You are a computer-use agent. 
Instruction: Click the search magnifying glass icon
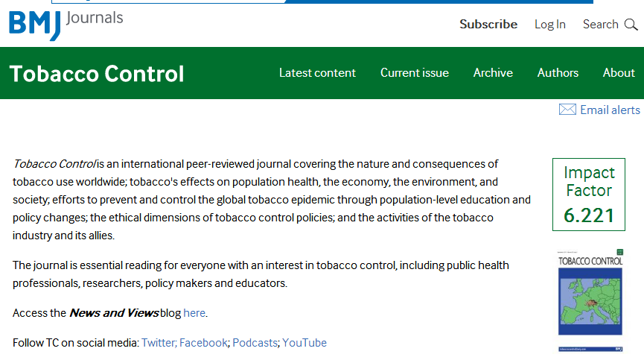[631, 25]
